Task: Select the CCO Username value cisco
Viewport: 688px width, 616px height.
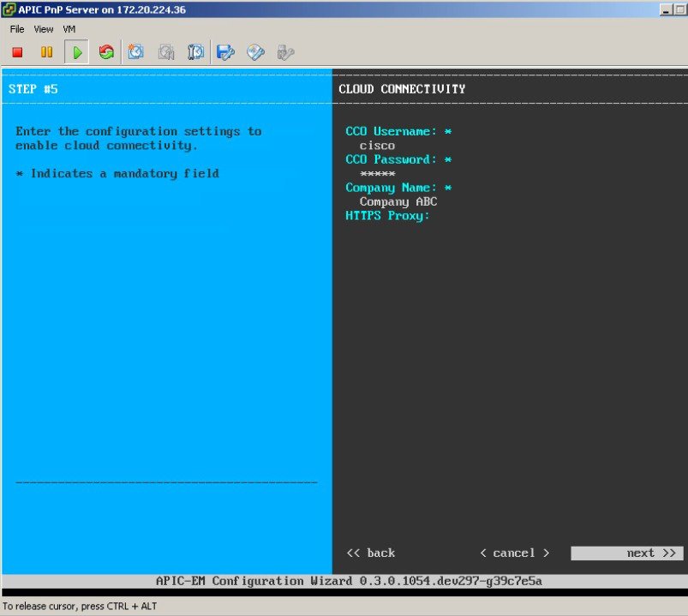Action: click(x=377, y=146)
